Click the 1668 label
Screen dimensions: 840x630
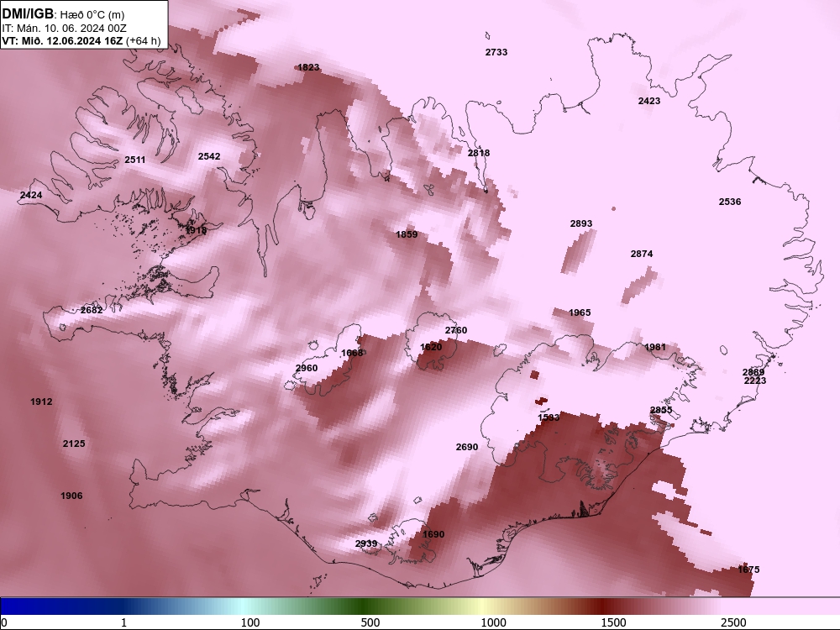click(352, 353)
